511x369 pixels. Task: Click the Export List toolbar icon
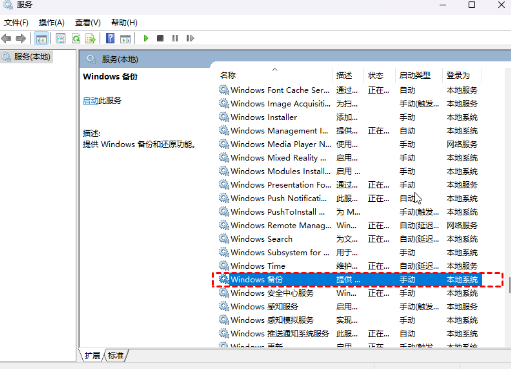(90, 39)
